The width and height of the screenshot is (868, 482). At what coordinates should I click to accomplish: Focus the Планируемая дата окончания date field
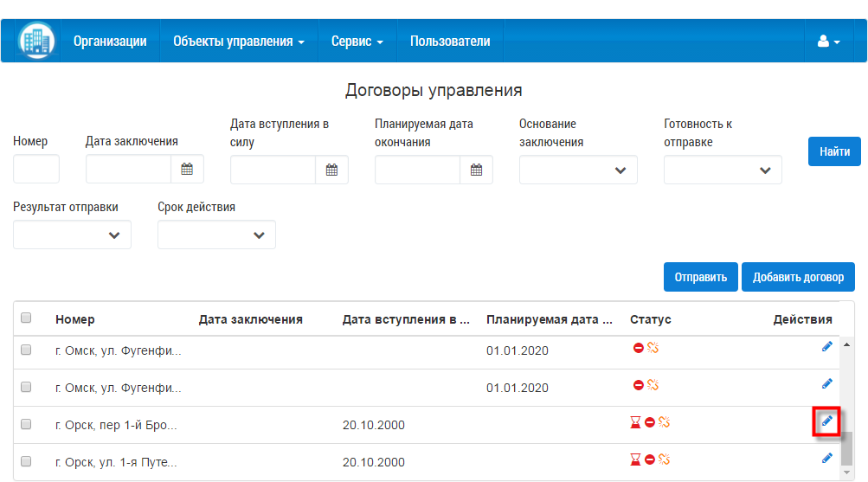point(417,170)
